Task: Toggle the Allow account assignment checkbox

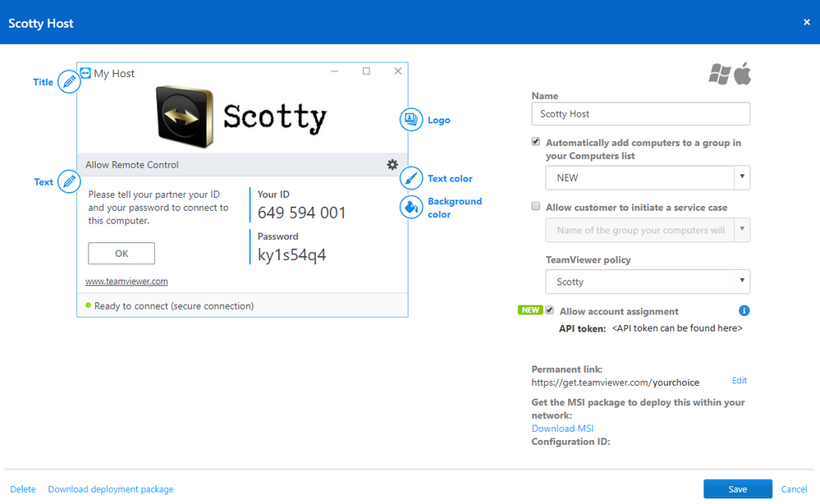Action: click(x=549, y=310)
